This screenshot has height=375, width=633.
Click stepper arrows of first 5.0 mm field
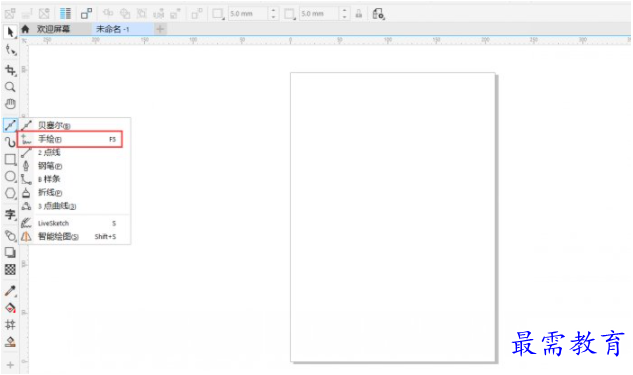[273, 14]
